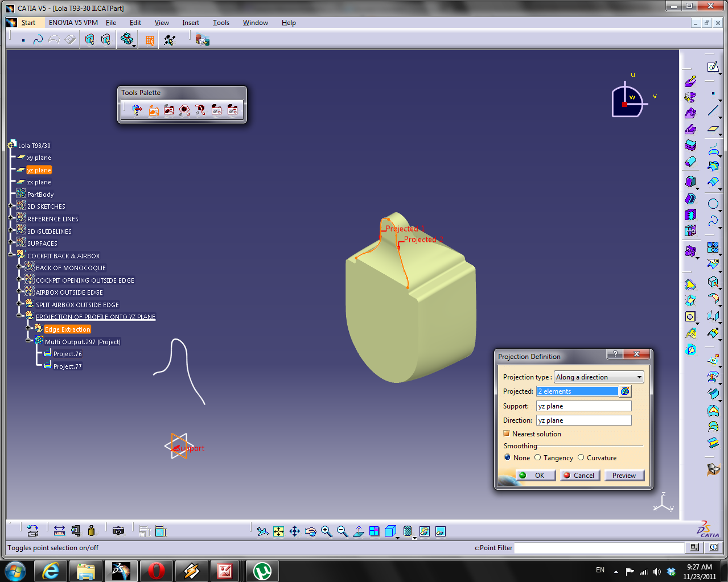Select None smoothing radio button

click(x=507, y=457)
